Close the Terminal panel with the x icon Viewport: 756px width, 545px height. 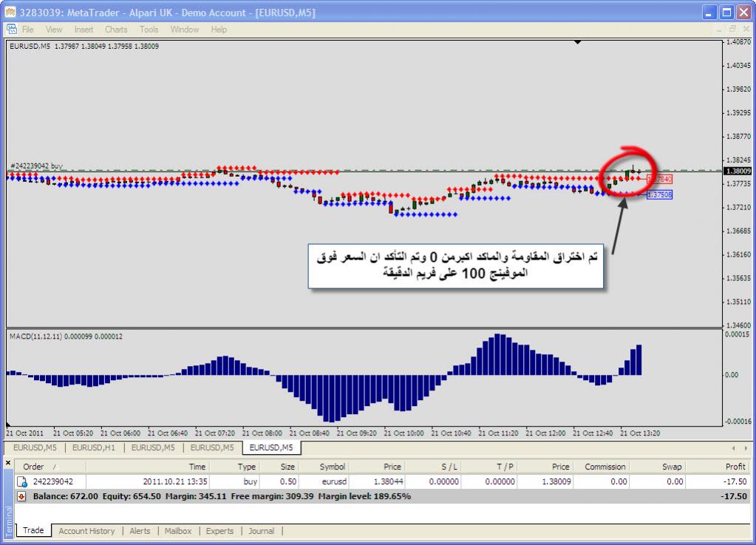[x=8, y=463]
